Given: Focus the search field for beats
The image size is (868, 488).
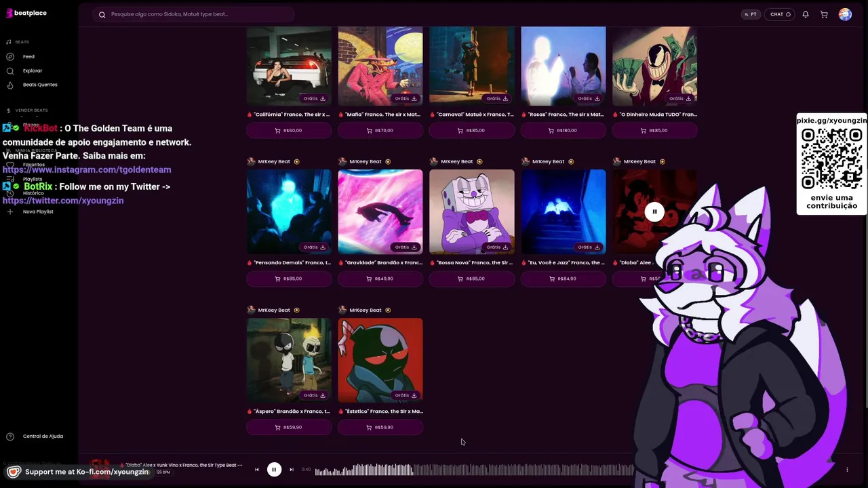Looking at the screenshot, I should click(193, 14).
